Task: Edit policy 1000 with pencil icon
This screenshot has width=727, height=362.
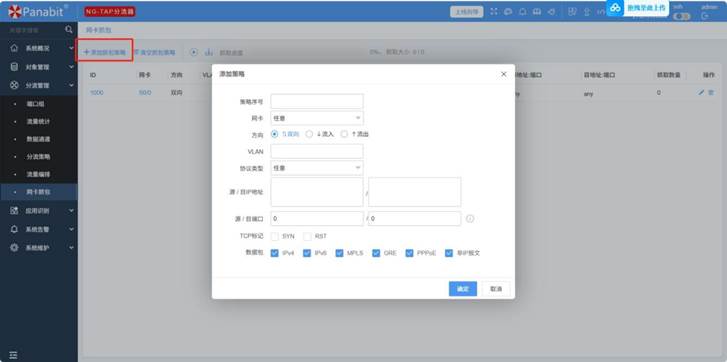Action: tap(701, 93)
